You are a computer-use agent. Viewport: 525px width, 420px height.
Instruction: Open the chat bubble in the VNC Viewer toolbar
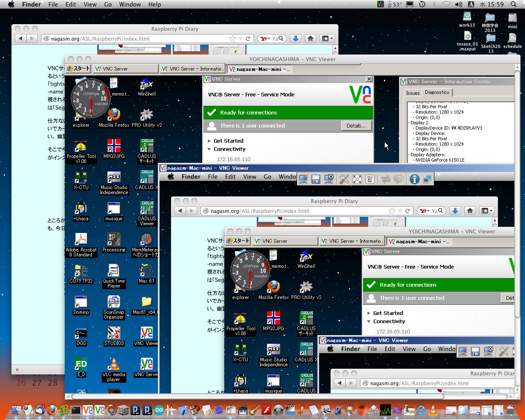coord(399,179)
